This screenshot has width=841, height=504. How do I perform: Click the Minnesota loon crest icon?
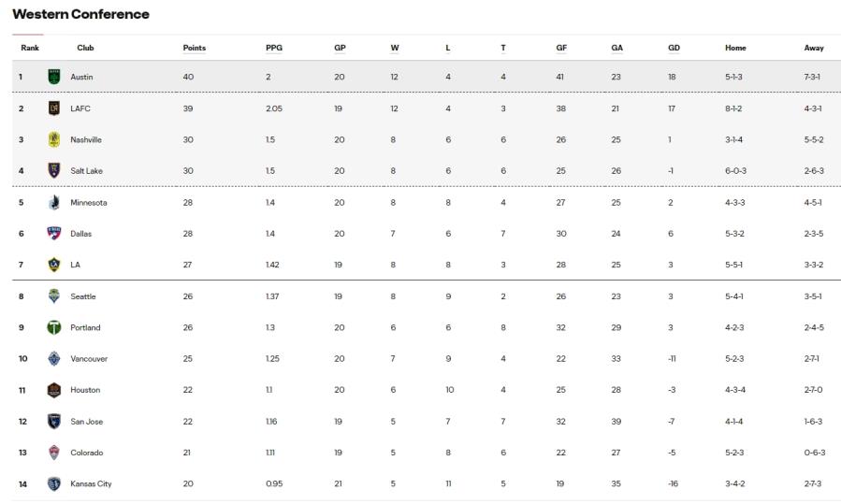point(54,203)
